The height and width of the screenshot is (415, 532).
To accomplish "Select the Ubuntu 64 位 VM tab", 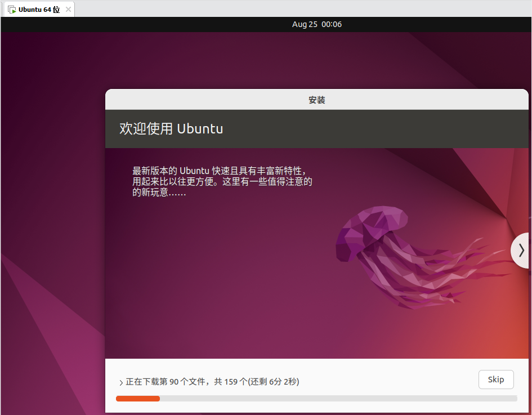I will point(39,10).
